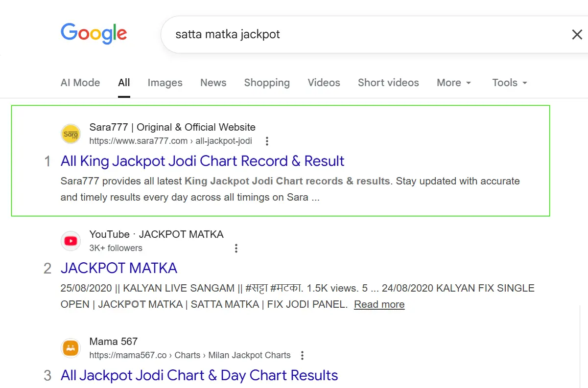
Task: Click the Mama 567 site favicon
Action: coord(71,348)
